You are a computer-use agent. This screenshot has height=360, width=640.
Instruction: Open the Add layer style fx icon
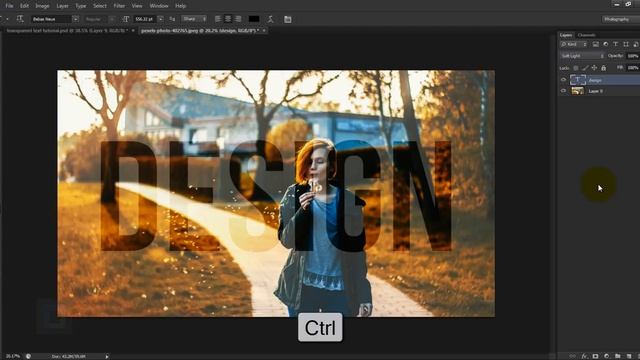tap(584, 356)
